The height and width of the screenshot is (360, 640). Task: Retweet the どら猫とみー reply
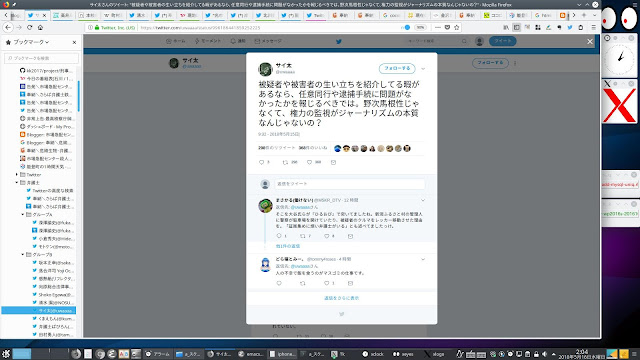click(302, 283)
